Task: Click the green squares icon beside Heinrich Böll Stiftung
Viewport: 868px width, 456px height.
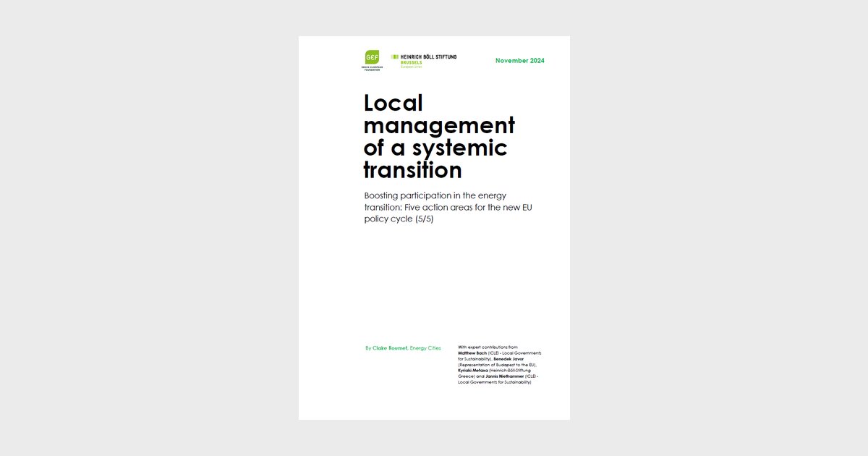Action: 394,56
